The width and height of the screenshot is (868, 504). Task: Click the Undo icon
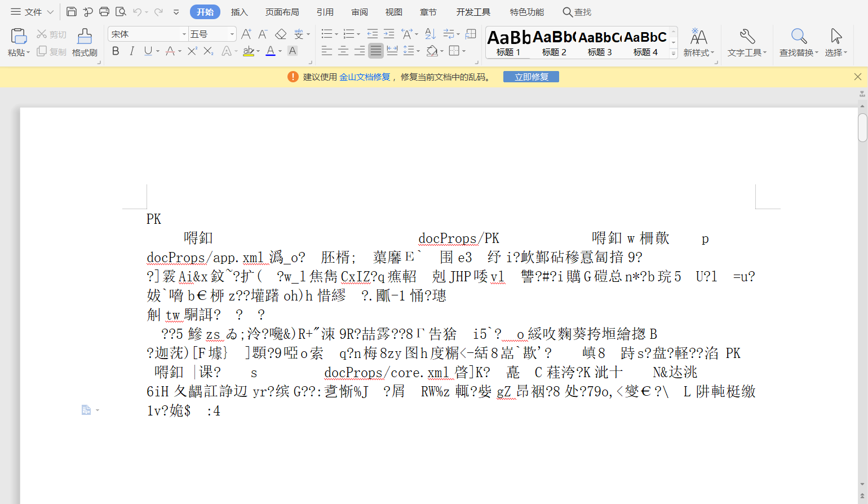[x=137, y=11]
